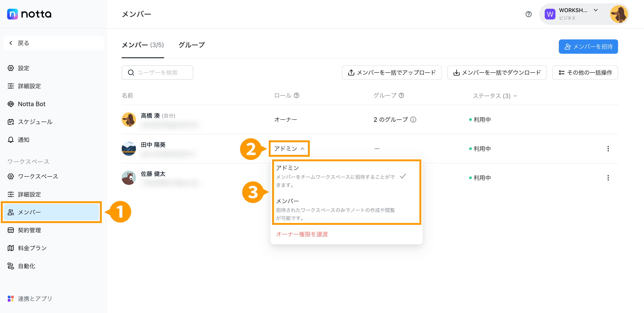Select the アドミン role option in the menu
This screenshot has width=644, height=313.
[346, 176]
